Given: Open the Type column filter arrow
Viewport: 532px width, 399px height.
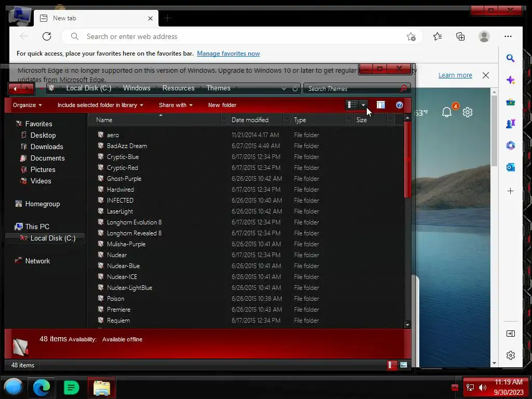Looking at the screenshot, I should [x=349, y=120].
